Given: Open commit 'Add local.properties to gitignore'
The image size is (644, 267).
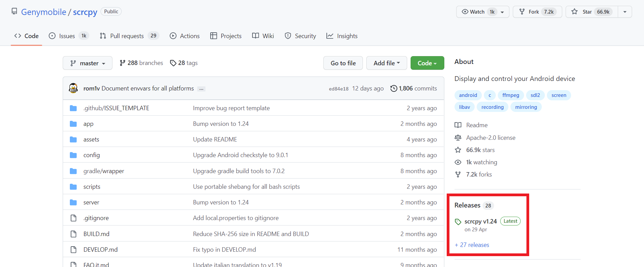Looking at the screenshot, I should click(x=236, y=218).
